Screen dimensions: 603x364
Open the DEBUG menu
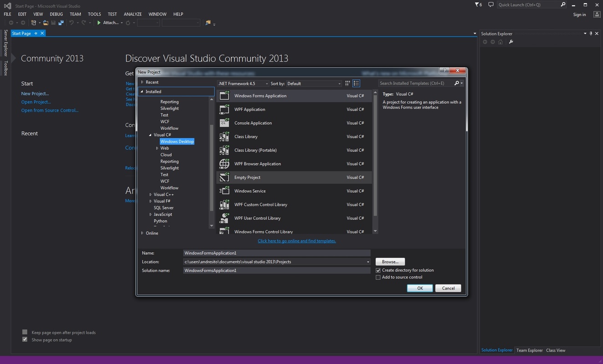pyautogui.click(x=56, y=15)
